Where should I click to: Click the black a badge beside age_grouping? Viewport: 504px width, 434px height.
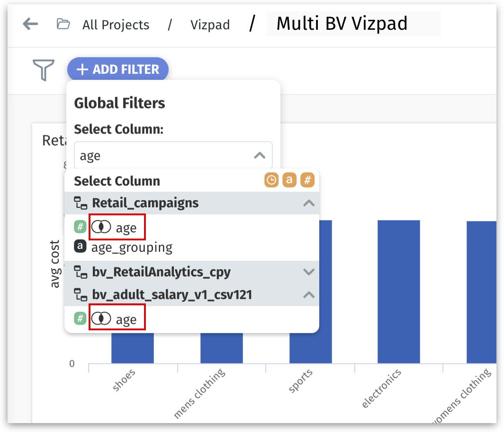point(80,247)
